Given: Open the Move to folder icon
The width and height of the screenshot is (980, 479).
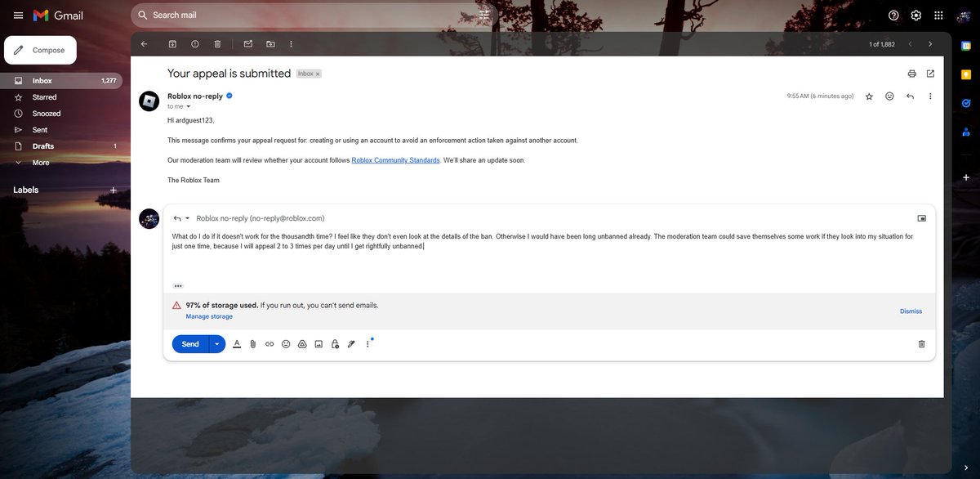Looking at the screenshot, I should (270, 44).
